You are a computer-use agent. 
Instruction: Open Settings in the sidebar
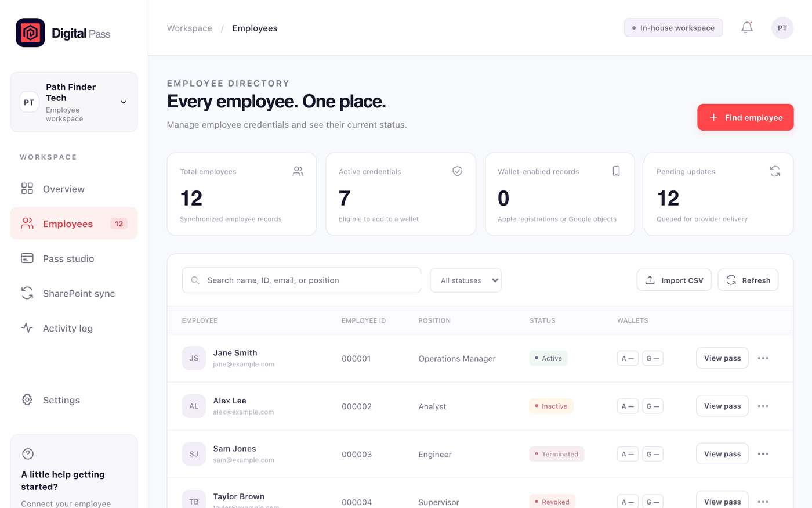click(74, 400)
